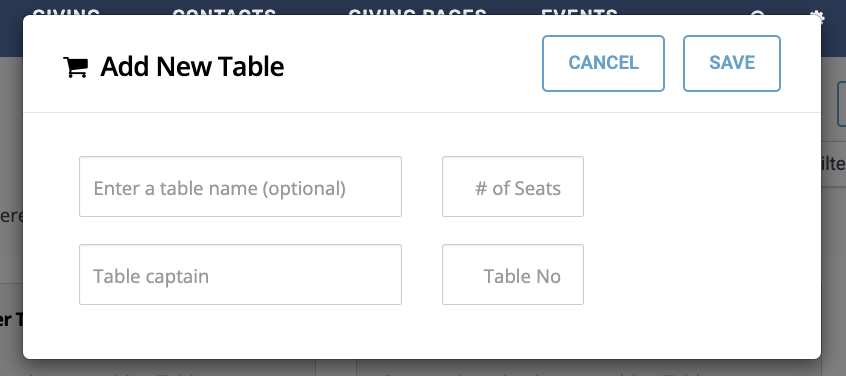The height and width of the screenshot is (376, 846).
Task: Cancel adding a new table
Action: click(x=603, y=63)
